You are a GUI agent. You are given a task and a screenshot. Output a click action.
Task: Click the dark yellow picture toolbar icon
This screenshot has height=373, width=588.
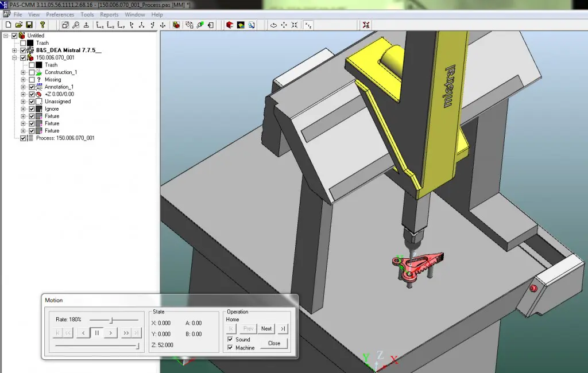click(x=241, y=25)
